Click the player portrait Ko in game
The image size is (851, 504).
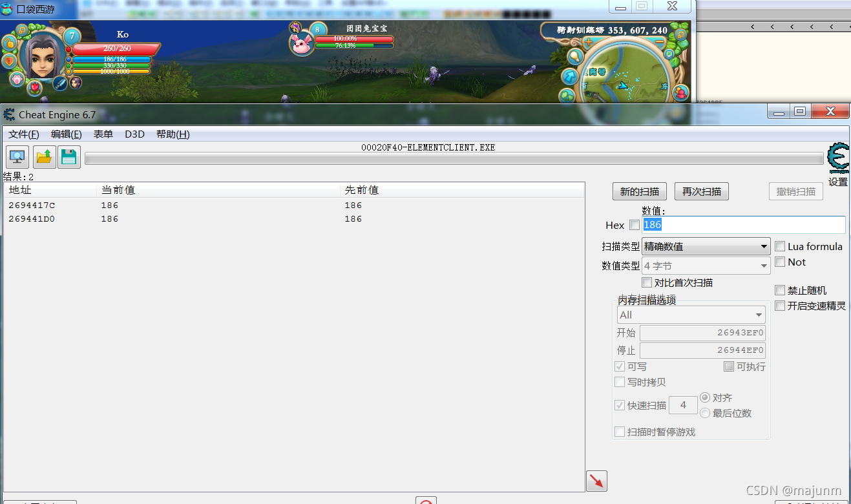[x=42, y=57]
